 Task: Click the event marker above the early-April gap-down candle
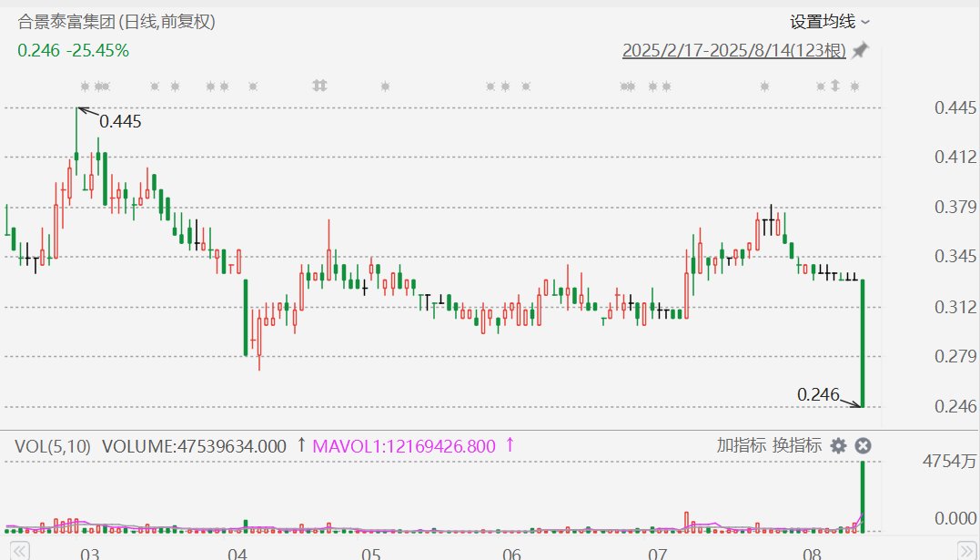(253, 87)
